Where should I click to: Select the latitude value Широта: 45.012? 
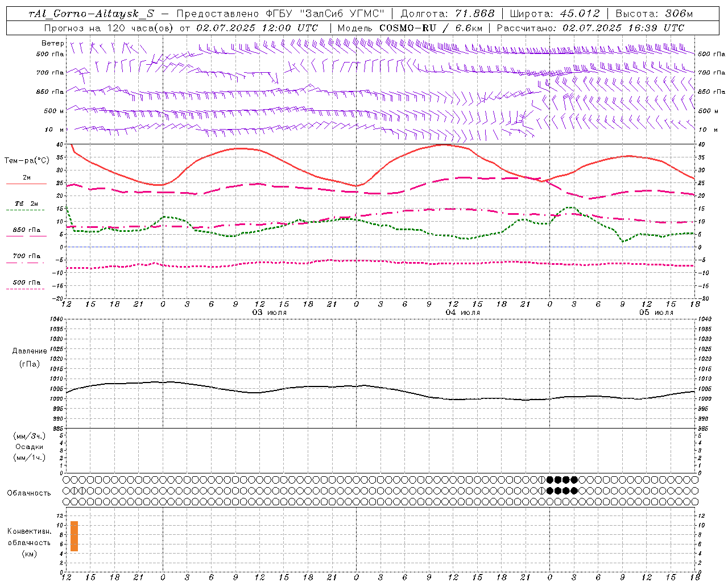tap(555, 14)
